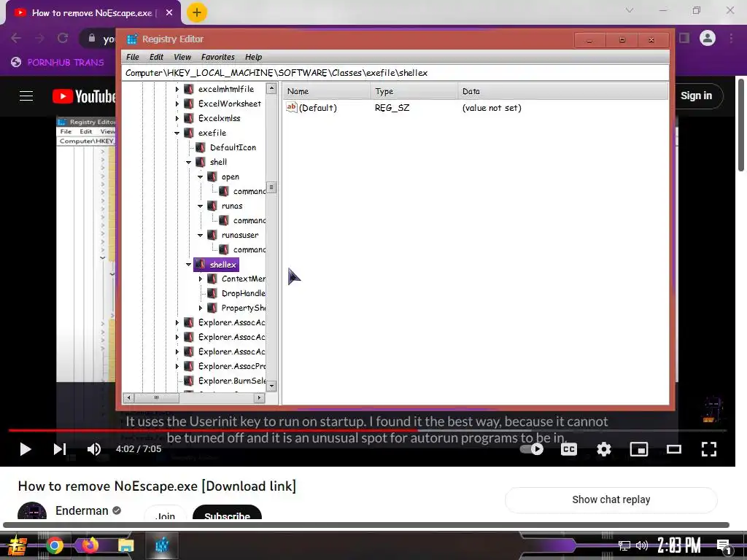This screenshot has width=747, height=560.
Task: Open the Help menu in Registry Editor
Action: click(253, 57)
